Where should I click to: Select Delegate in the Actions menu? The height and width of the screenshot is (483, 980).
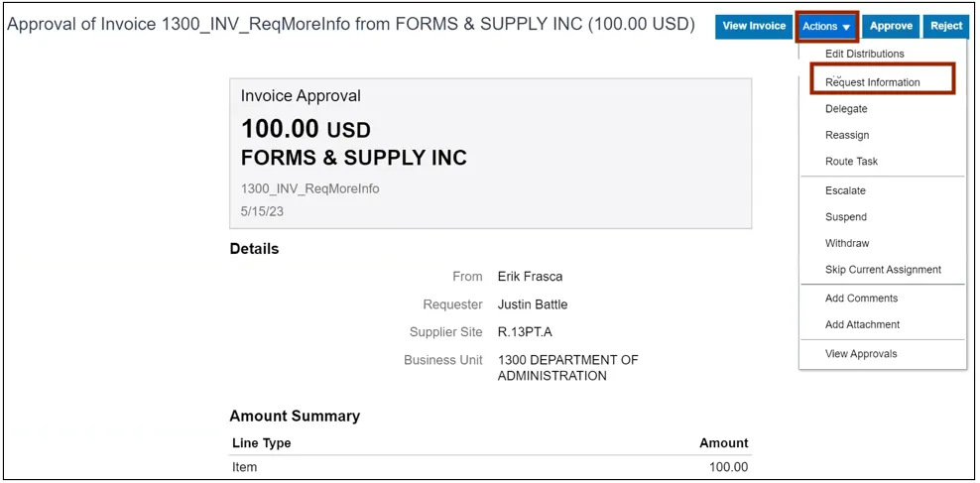pyautogui.click(x=846, y=109)
